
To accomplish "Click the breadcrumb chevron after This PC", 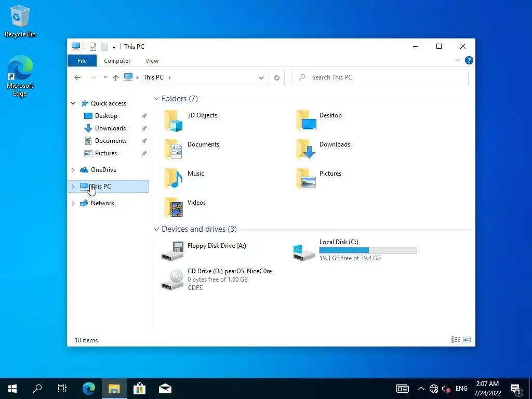I will 169,77.
